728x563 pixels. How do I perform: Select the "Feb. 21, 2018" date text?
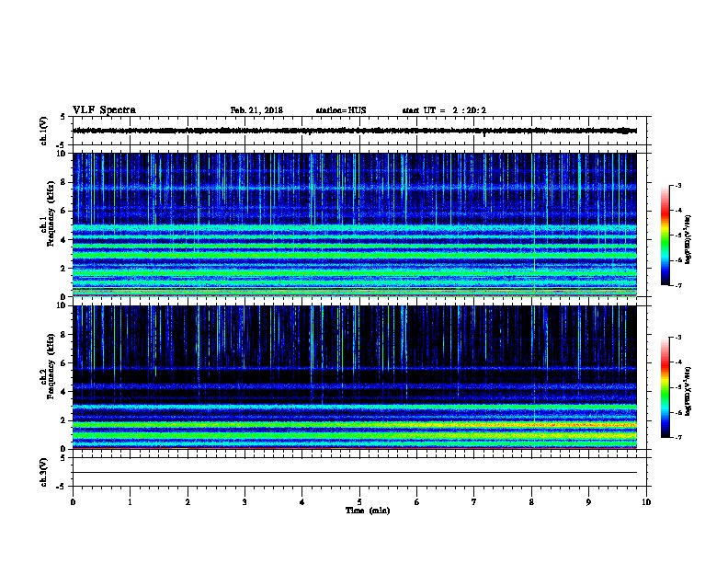click(x=256, y=110)
